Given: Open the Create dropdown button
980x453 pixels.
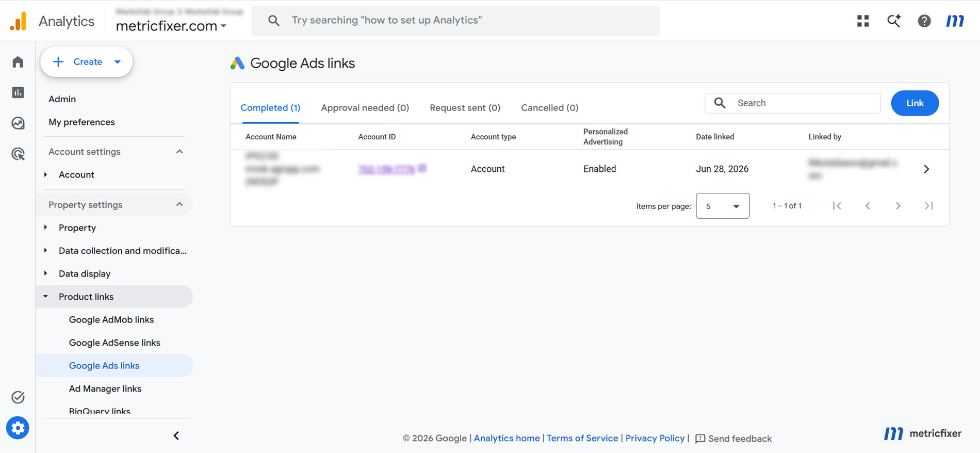Looking at the screenshot, I should 87,62.
